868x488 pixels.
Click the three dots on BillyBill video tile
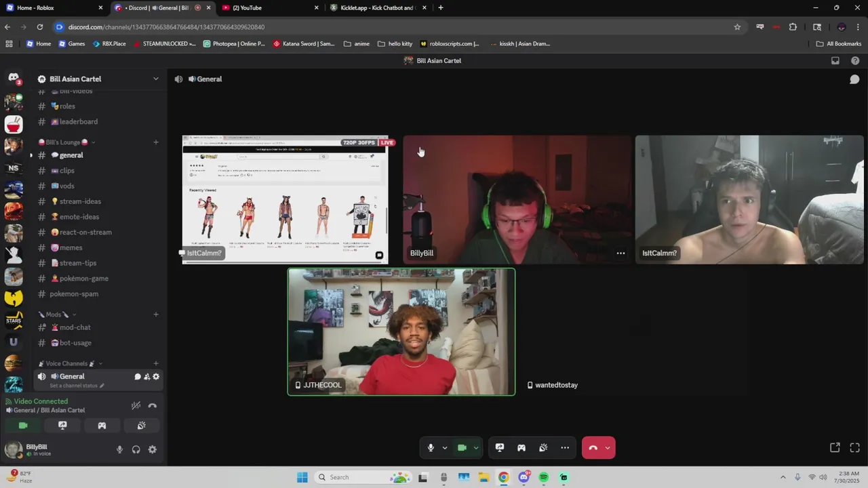coord(620,253)
